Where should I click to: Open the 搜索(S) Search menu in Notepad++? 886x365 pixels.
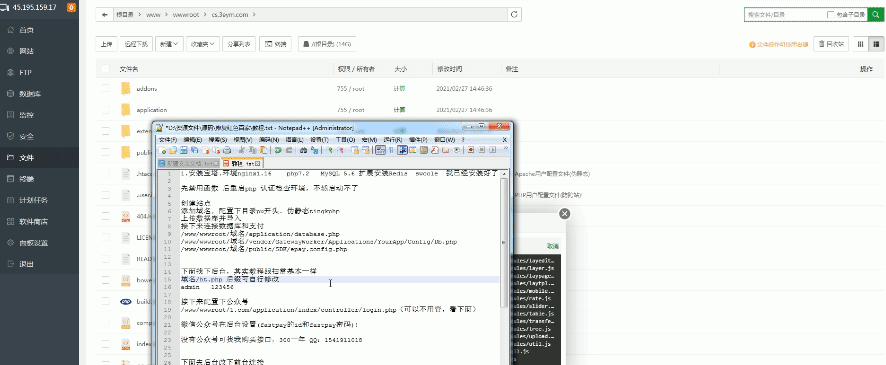coord(218,140)
